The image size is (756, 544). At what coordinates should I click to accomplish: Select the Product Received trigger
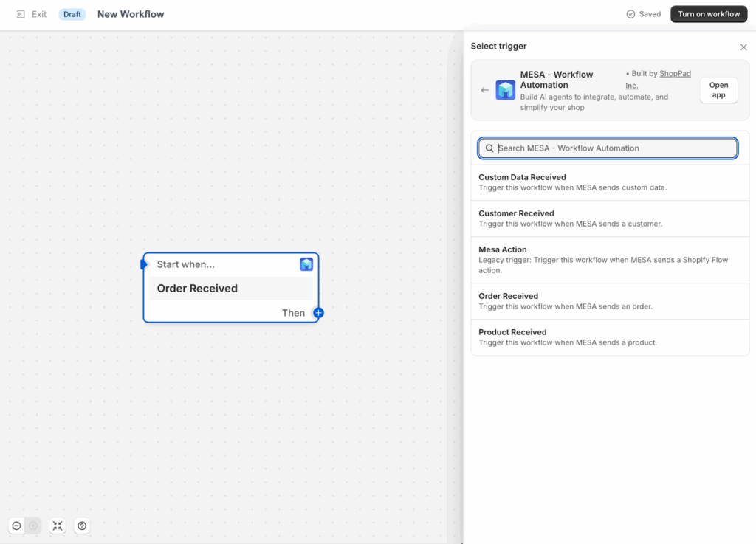click(x=610, y=337)
